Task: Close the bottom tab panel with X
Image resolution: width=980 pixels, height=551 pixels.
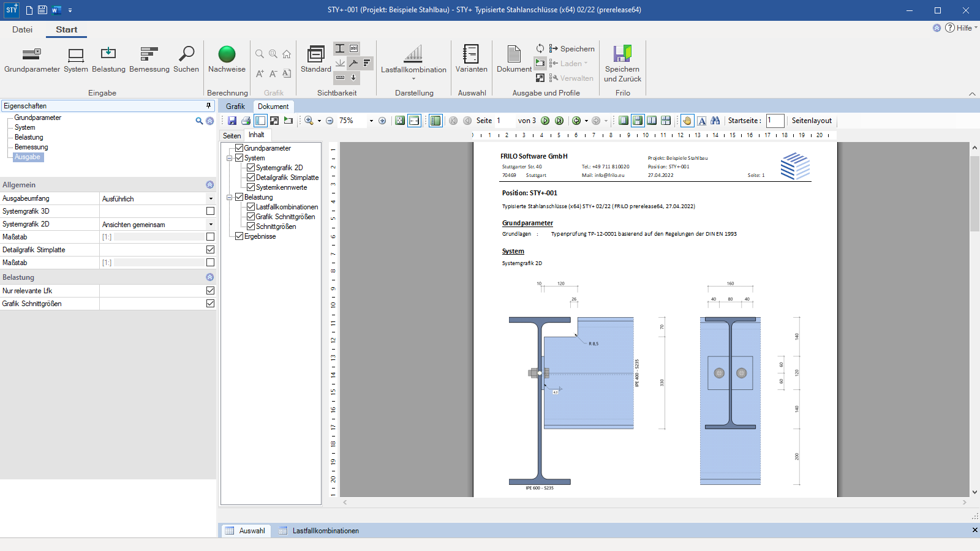Action: [x=974, y=530]
